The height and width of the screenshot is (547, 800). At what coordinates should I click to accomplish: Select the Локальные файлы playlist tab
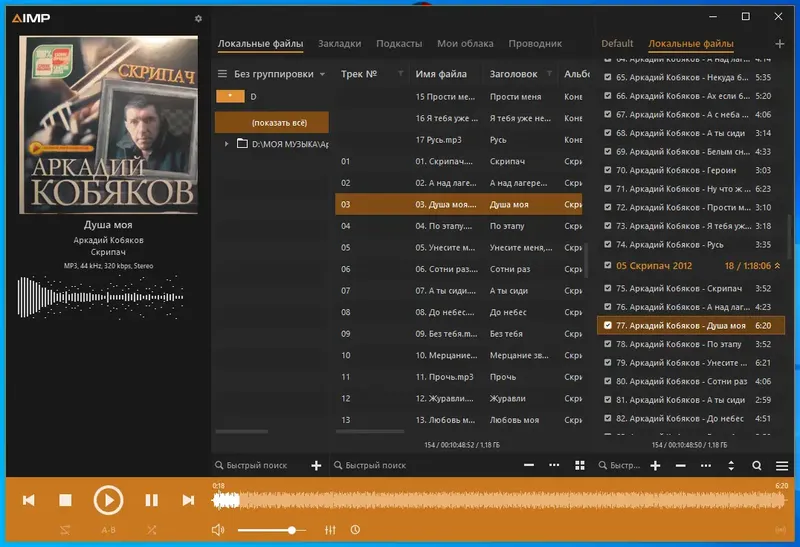(691, 44)
